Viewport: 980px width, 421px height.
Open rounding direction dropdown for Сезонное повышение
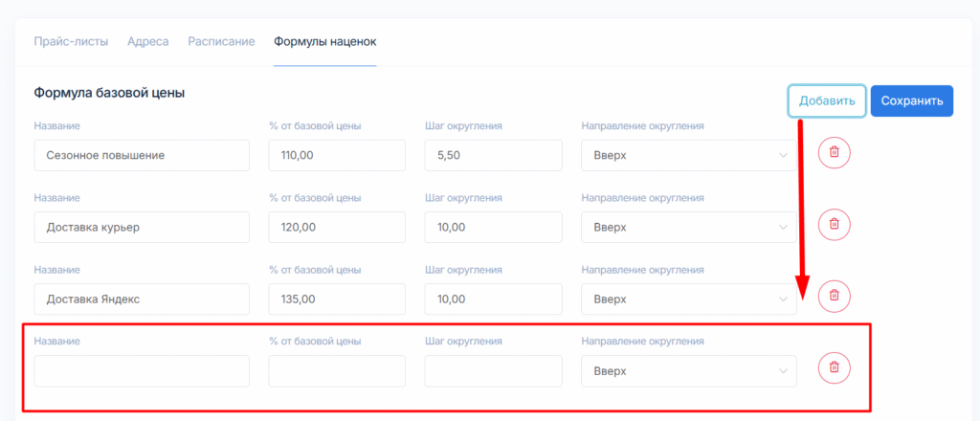(688, 156)
